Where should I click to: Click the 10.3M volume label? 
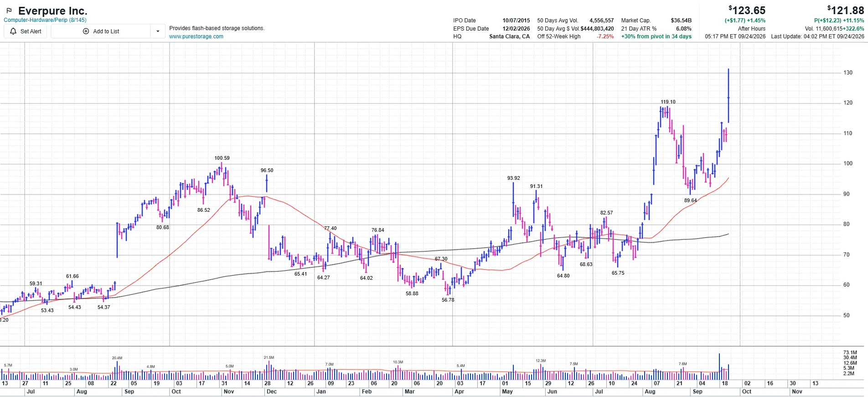pos(398,362)
